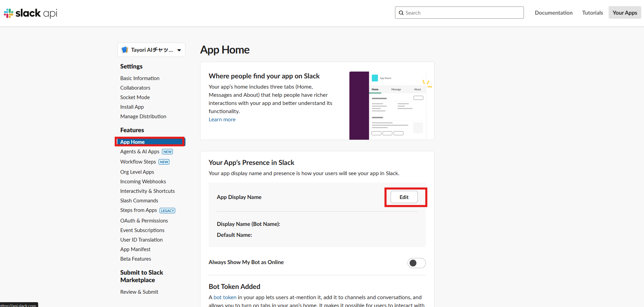Open Slash Commands page
644x307 pixels.
click(x=139, y=201)
